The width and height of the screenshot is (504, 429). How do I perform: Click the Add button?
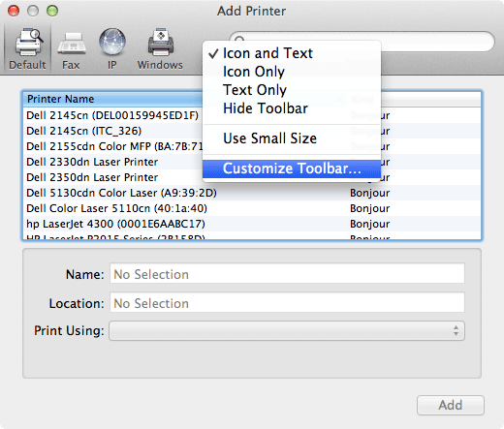451,405
